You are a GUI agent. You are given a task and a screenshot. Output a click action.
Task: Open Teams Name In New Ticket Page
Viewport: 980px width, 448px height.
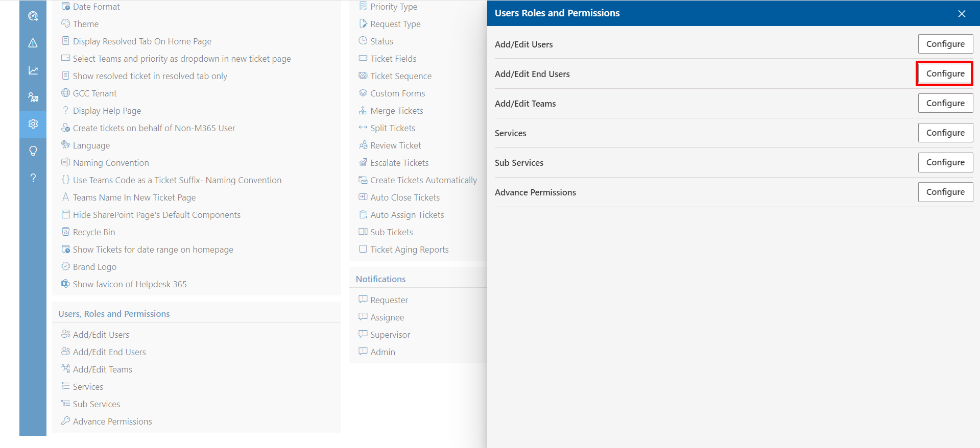coord(134,197)
